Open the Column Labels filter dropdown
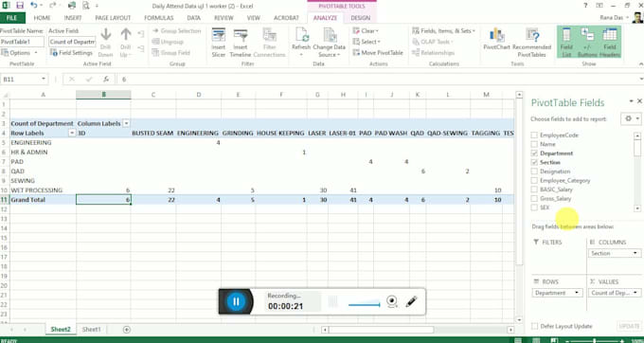The width and height of the screenshot is (644, 343). click(x=126, y=123)
